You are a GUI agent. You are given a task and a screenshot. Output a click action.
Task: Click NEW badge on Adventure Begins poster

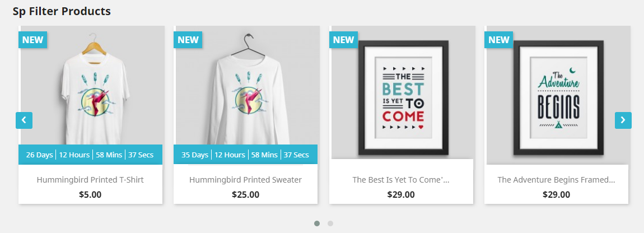click(x=498, y=40)
